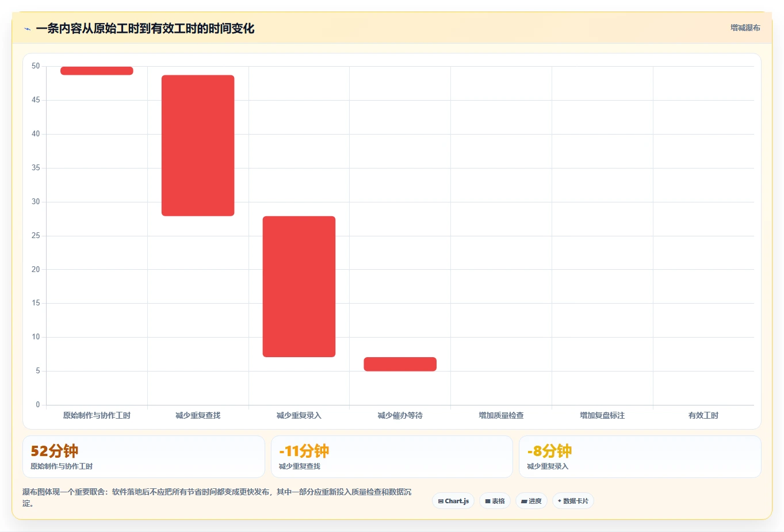This screenshot has width=784, height=532.
Task: Click the -8分钟 stat card
Action: click(640, 457)
